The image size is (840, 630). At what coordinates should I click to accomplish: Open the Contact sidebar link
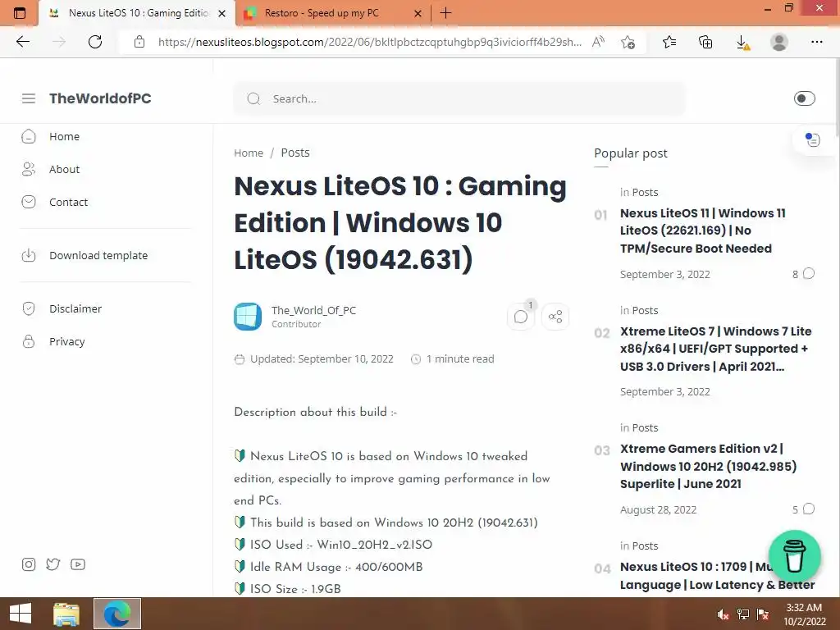(68, 202)
